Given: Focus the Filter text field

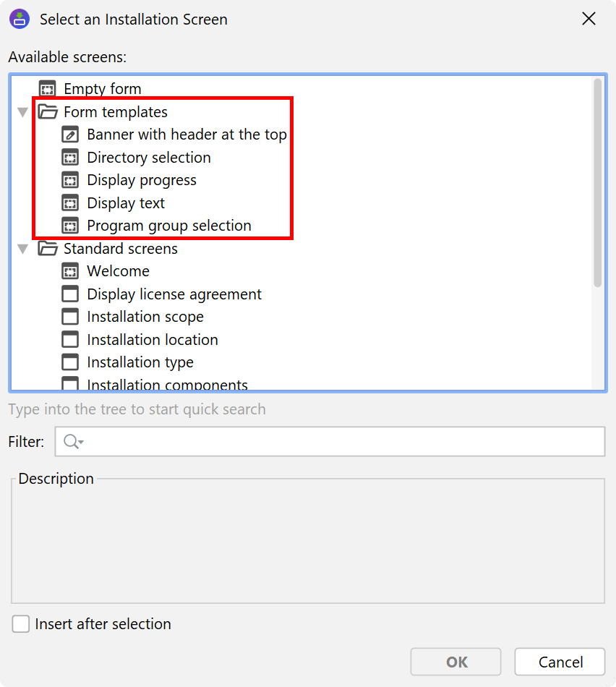Looking at the screenshot, I should pyautogui.click(x=340, y=442).
